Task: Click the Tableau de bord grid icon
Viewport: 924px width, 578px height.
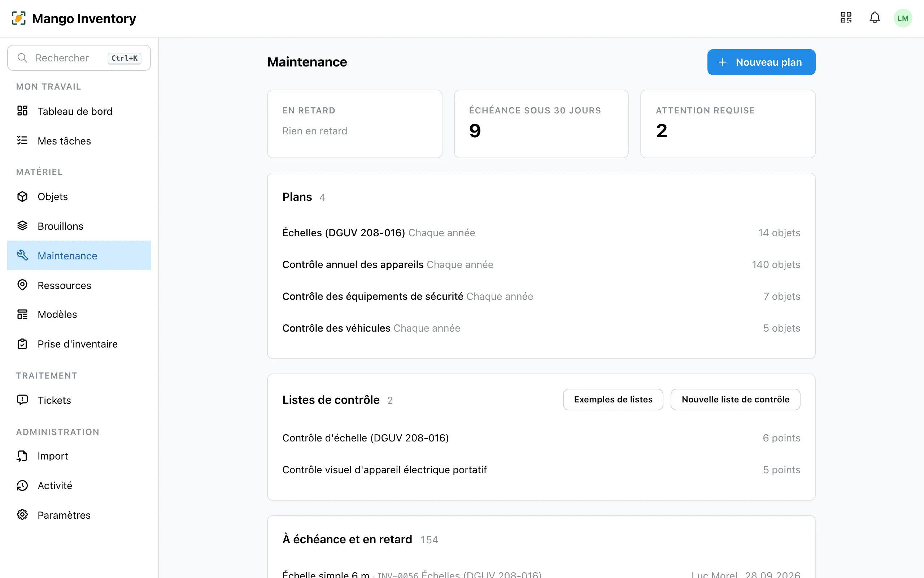Action: [x=22, y=111]
